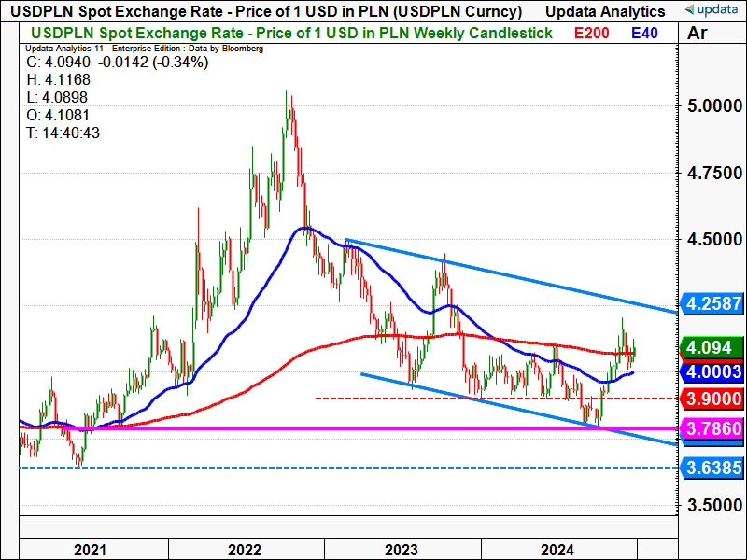Click the 4.5000 price axis label
The width and height of the screenshot is (747, 560).
click(714, 240)
